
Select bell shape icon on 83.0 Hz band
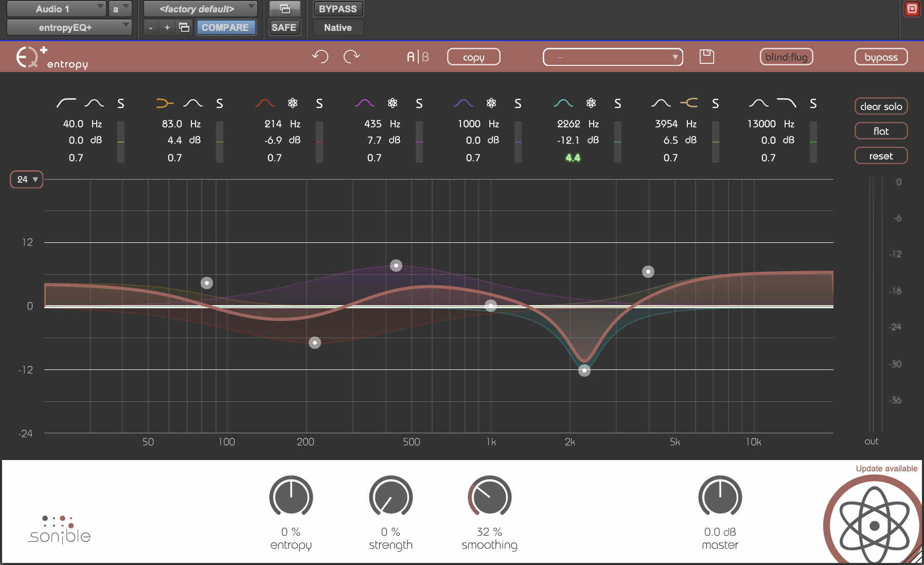[193, 103]
